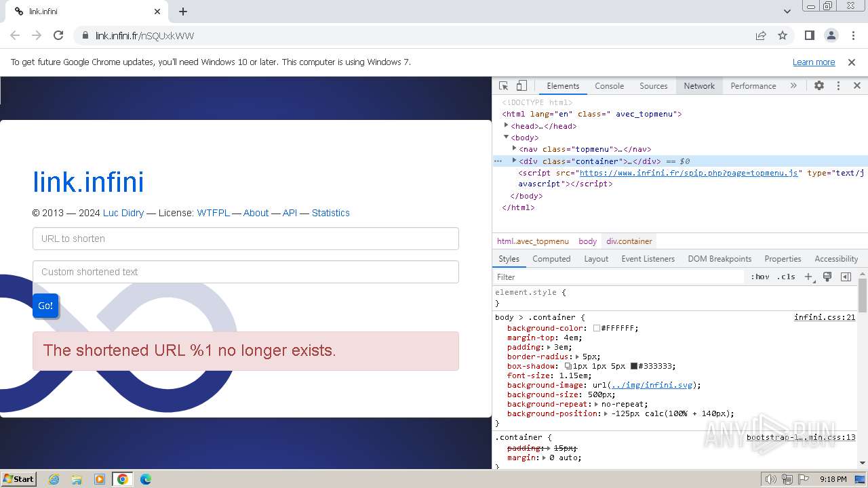Open the Computed styles tab
The width and height of the screenshot is (868, 488).
click(x=551, y=259)
